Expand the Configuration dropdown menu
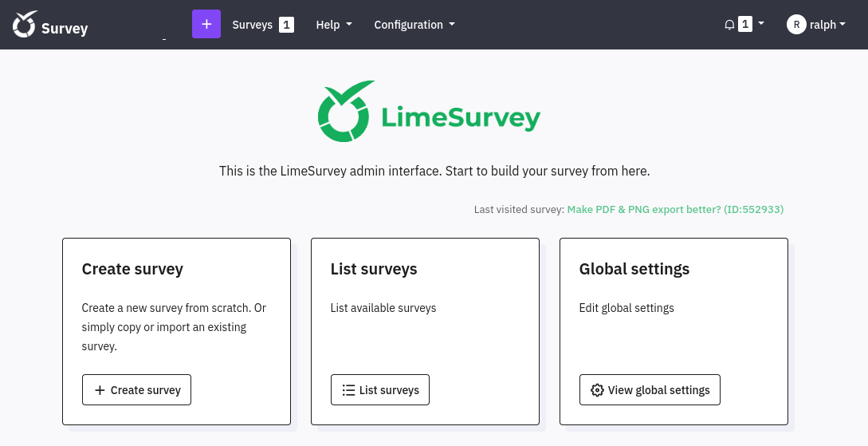 414,25
